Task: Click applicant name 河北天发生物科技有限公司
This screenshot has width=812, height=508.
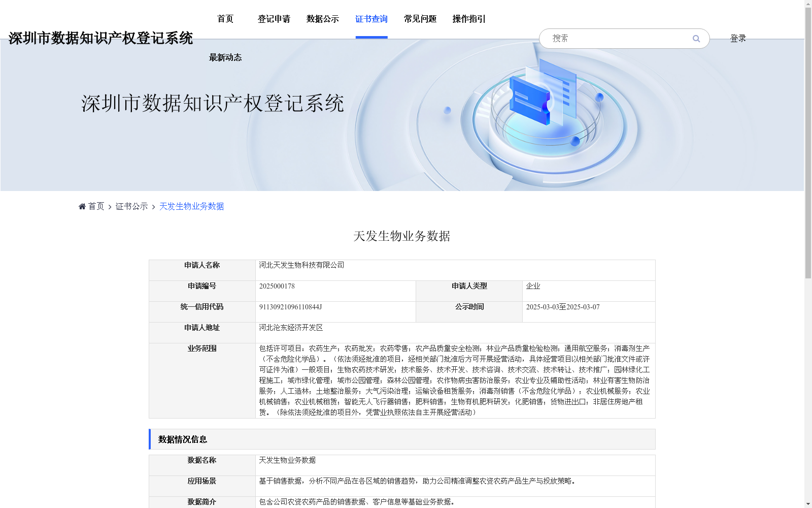Action: click(x=302, y=265)
